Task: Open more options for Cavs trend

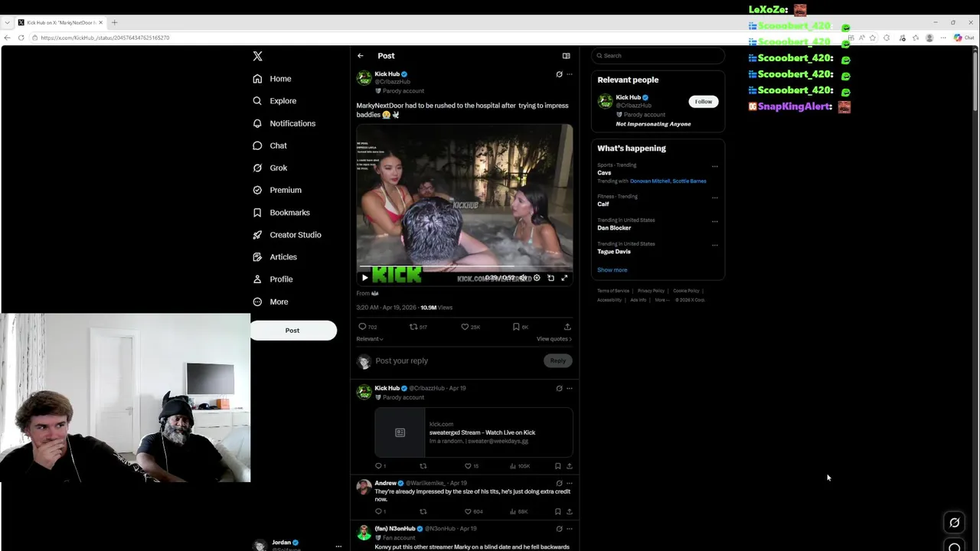Action: [x=714, y=166]
